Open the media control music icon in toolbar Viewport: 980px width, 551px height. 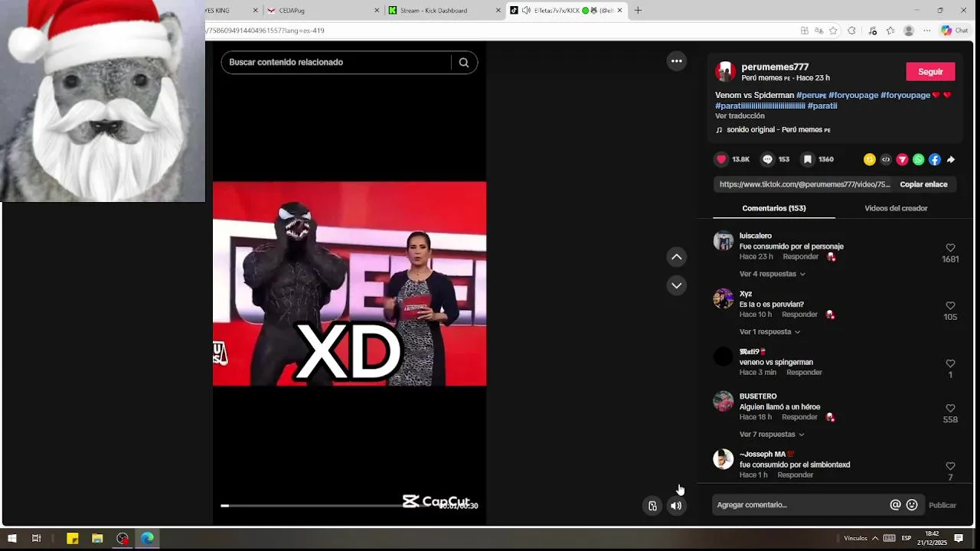click(x=873, y=31)
